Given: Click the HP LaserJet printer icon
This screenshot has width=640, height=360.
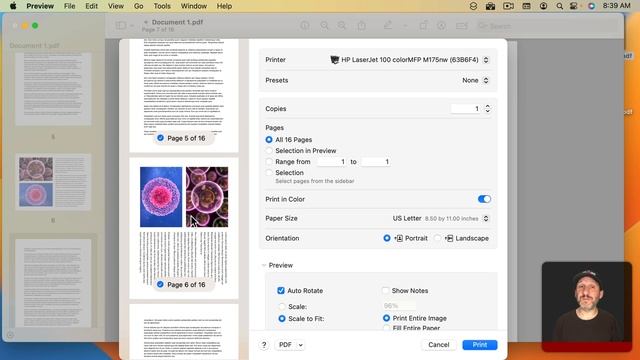Looking at the screenshot, I should [x=335, y=60].
